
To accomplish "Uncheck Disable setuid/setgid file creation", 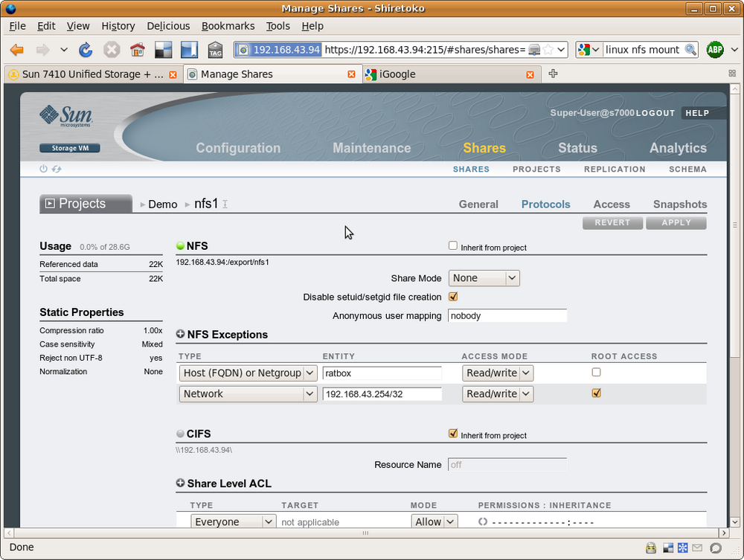I will [x=452, y=297].
